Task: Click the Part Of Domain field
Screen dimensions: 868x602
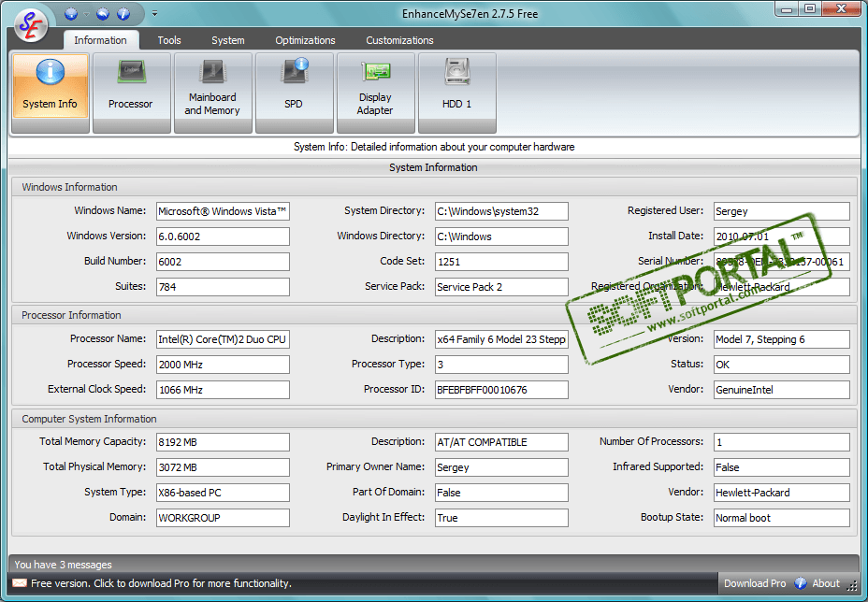Action: click(501, 493)
